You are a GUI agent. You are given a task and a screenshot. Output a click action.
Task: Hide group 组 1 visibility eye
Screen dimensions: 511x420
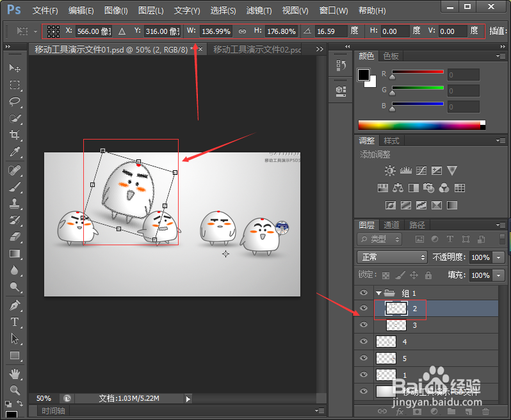point(364,293)
